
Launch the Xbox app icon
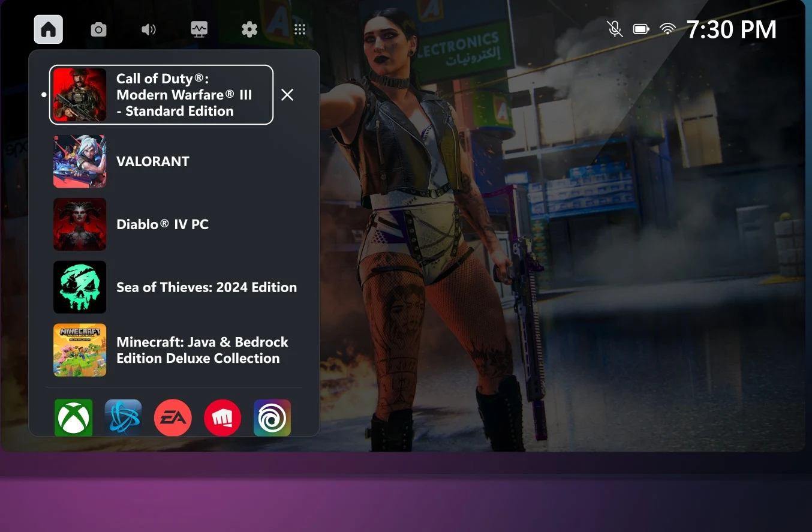[x=74, y=417]
